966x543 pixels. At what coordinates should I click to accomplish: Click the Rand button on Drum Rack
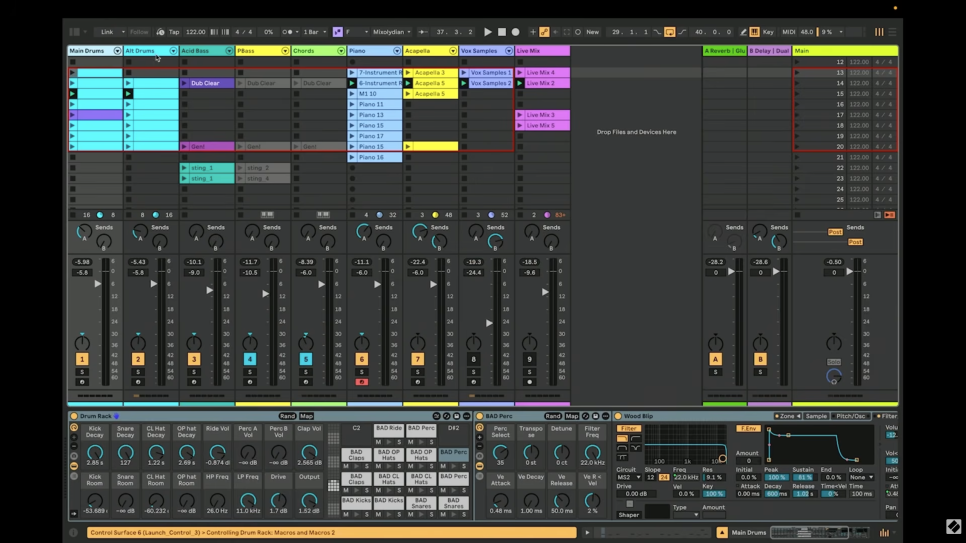(287, 416)
